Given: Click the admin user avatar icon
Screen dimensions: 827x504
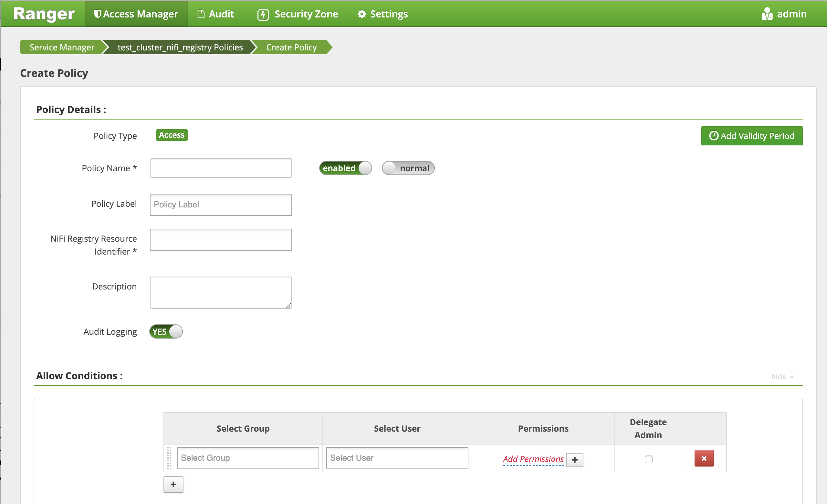Looking at the screenshot, I should click(x=767, y=14).
